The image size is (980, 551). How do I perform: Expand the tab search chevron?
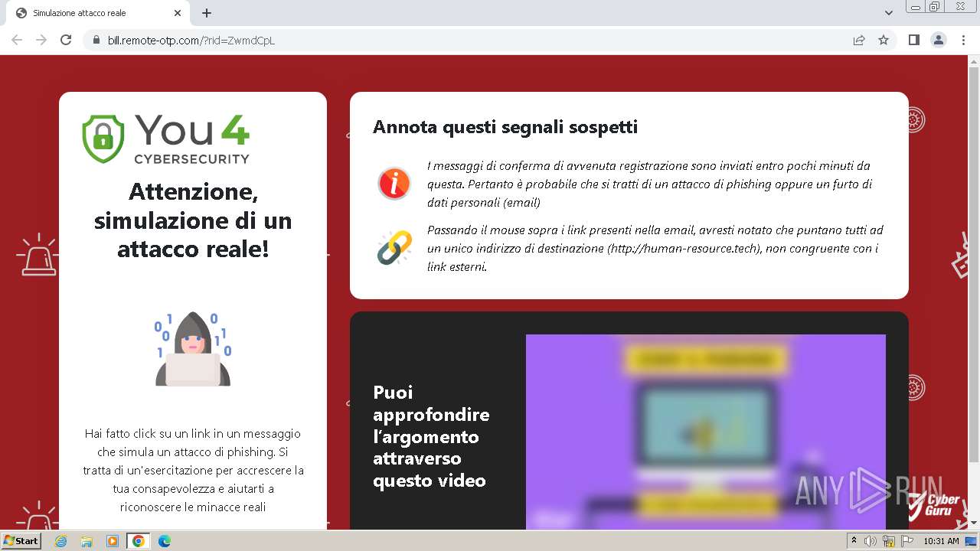point(889,13)
